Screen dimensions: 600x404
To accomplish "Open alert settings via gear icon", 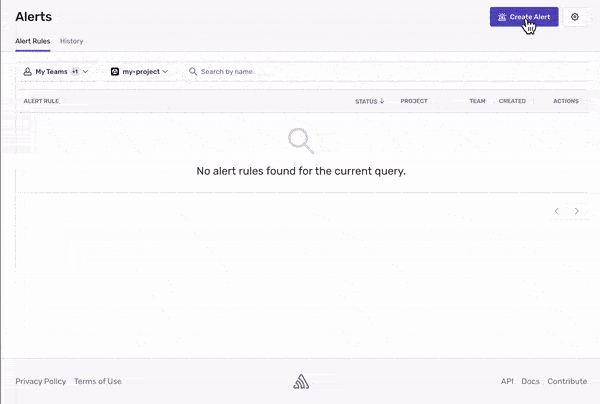I will (x=574, y=17).
